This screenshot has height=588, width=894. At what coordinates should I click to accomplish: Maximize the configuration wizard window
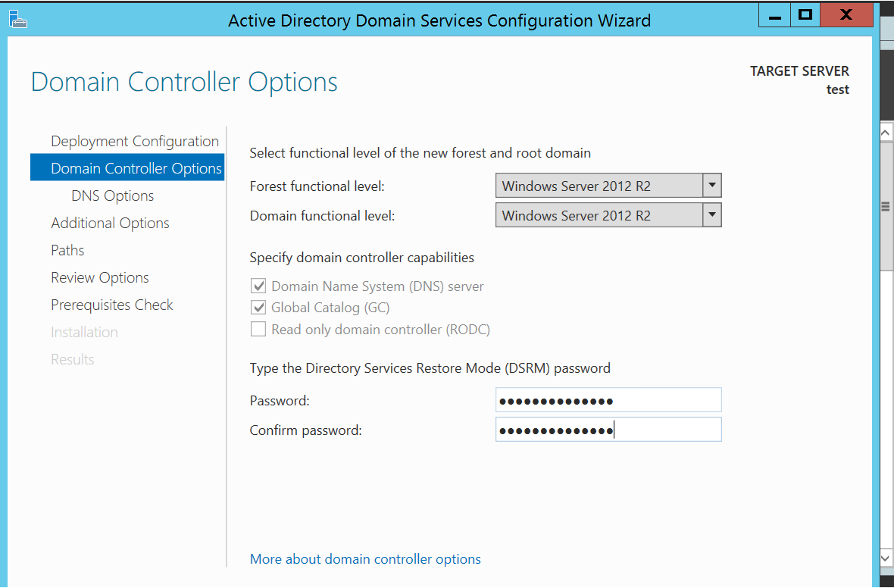tap(805, 15)
